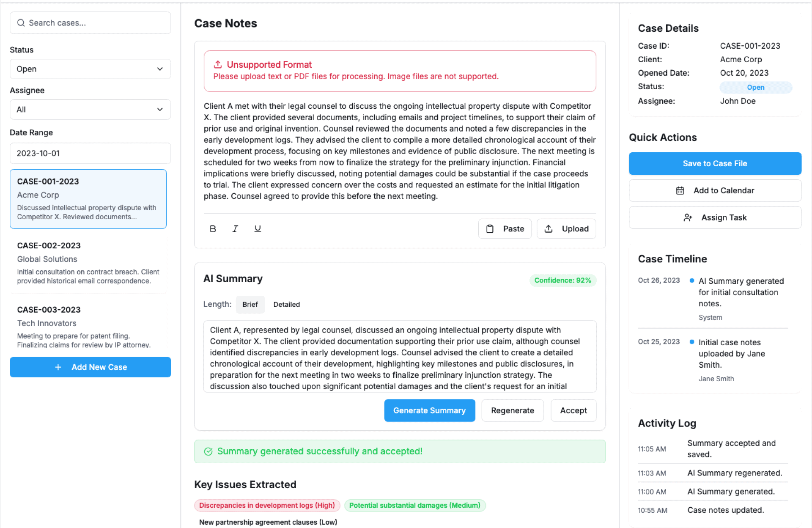Open Assign Task quick action
This screenshot has width=812, height=528.
715,217
